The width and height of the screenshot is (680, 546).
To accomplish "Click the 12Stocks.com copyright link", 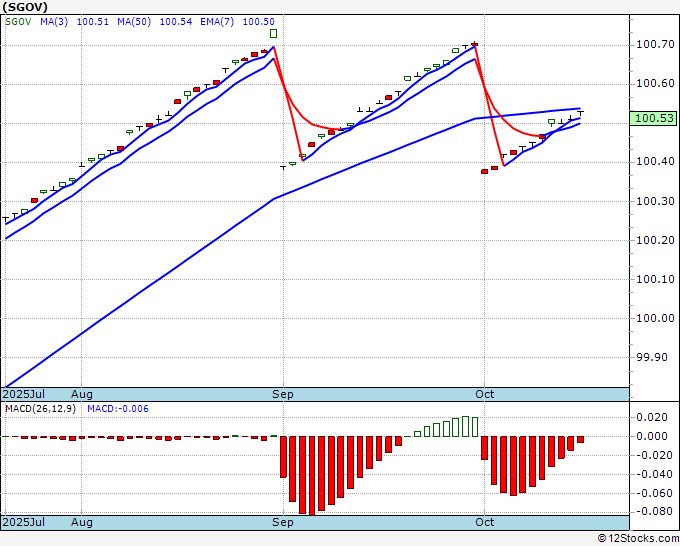I will tap(638, 538).
